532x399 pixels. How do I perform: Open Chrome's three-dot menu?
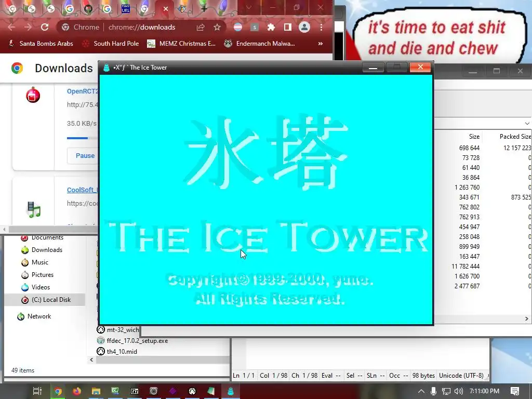(x=321, y=27)
